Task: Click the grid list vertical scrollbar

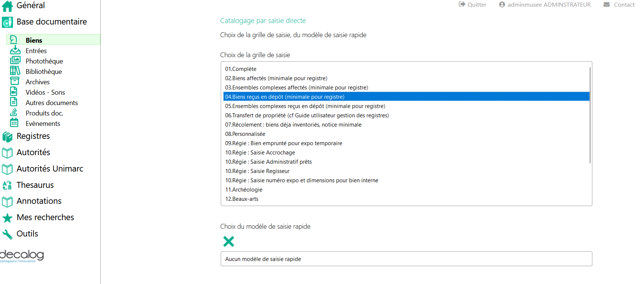Action: (590, 115)
